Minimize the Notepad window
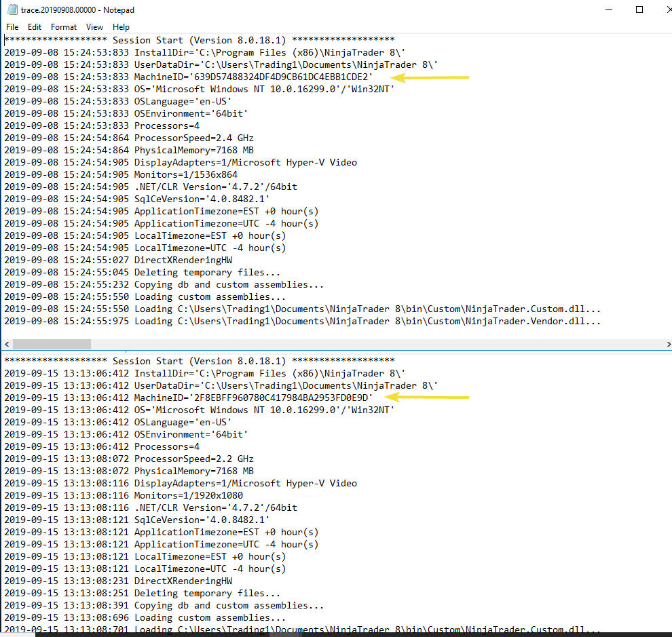Image resolution: width=672 pixels, height=637 pixels. pyautogui.click(x=609, y=9)
